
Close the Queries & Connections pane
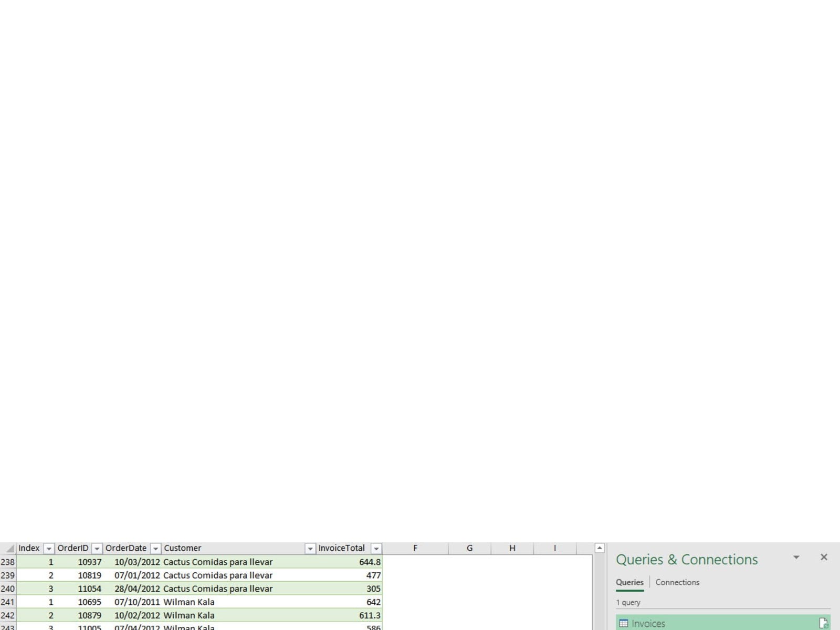[824, 557]
